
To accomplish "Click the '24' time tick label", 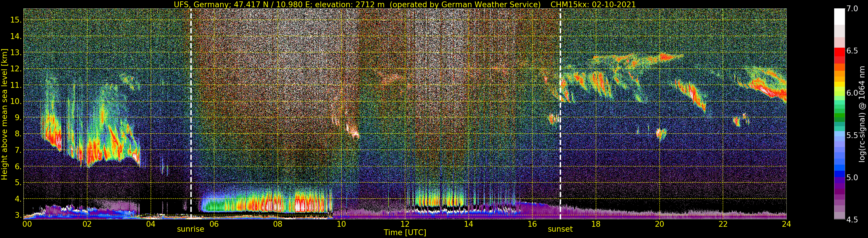I will tap(786, 224).
